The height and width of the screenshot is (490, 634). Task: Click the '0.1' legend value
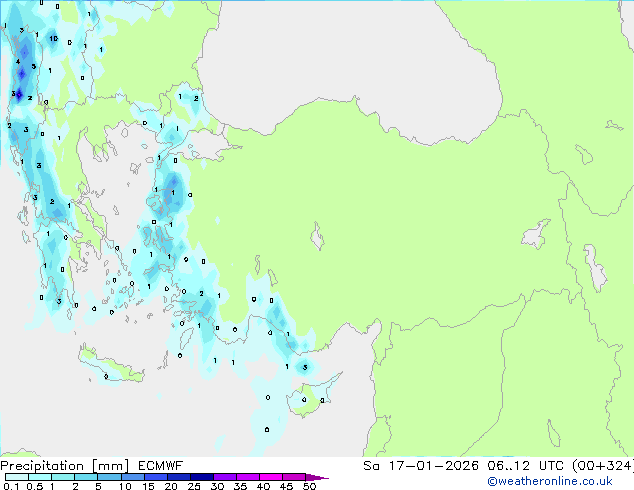click(x=11, y=486)
